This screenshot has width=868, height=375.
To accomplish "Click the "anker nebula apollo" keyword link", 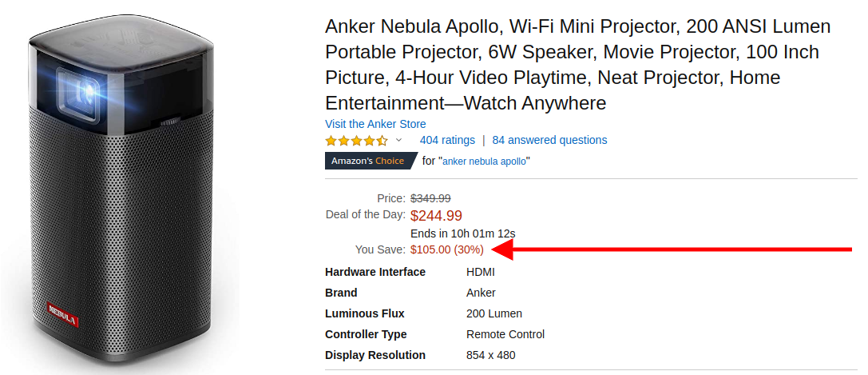I will [x=485, y=162].
